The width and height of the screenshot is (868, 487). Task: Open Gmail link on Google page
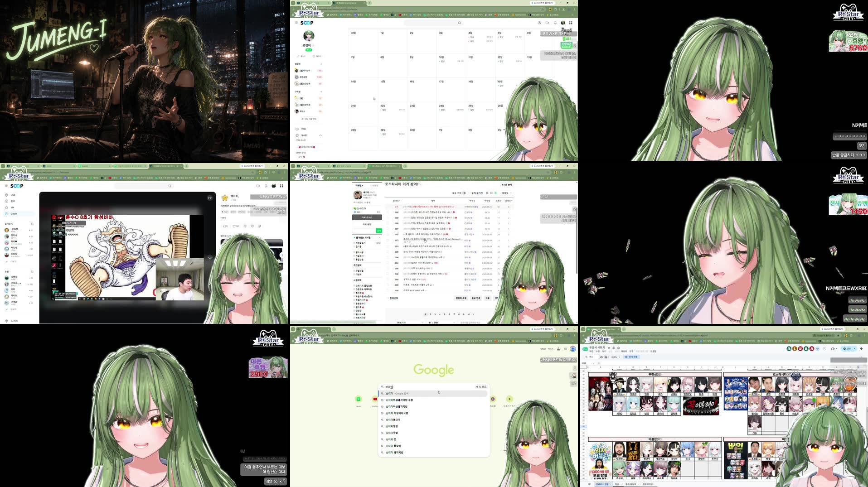coord(543,349)
